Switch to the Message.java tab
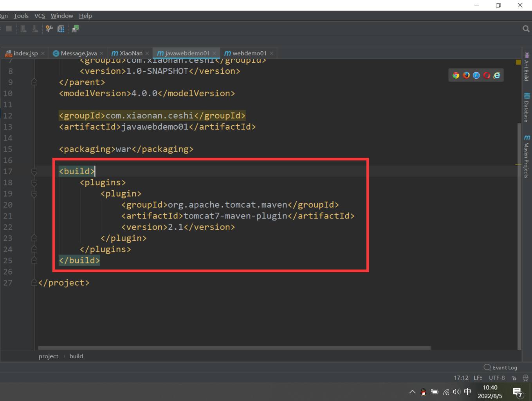 pyautogui.click(x=79, y=53)
